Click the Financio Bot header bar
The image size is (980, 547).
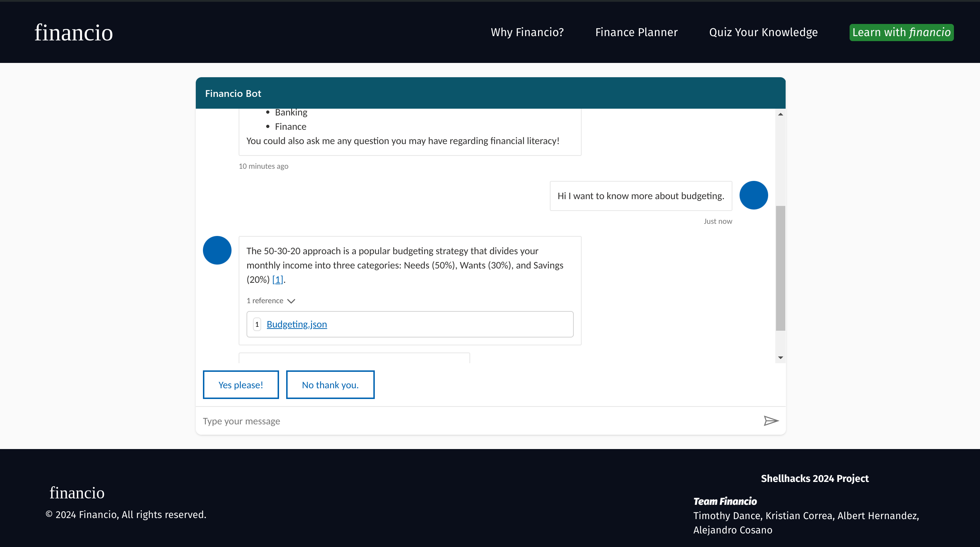490,93
